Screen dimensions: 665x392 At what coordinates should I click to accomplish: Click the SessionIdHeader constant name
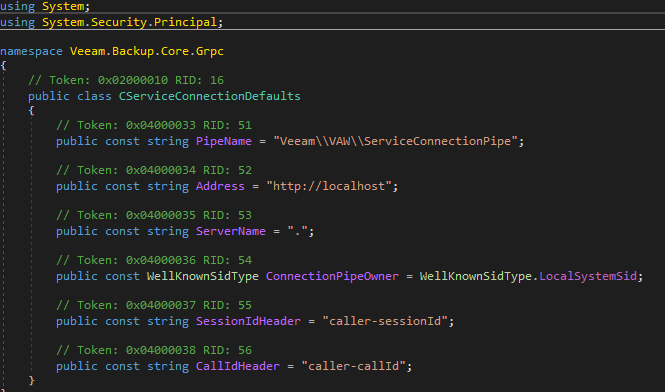pyautogui.click(x=248, y=321)
